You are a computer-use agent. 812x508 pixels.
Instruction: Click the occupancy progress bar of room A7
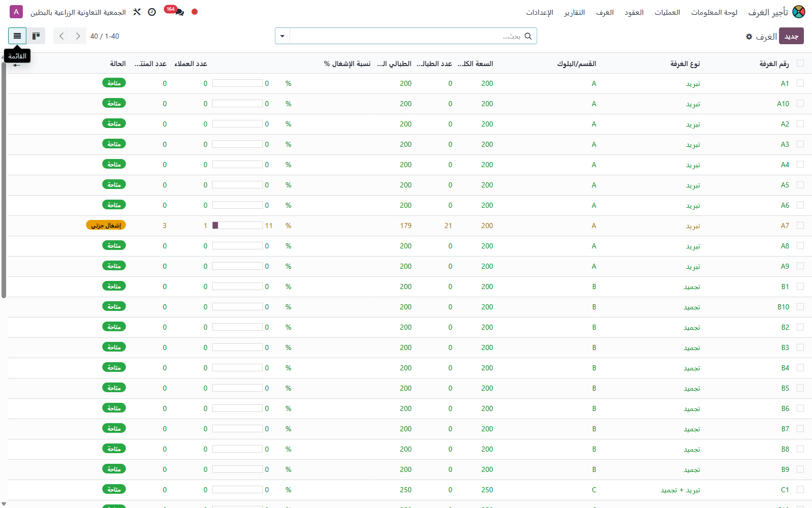238,226
